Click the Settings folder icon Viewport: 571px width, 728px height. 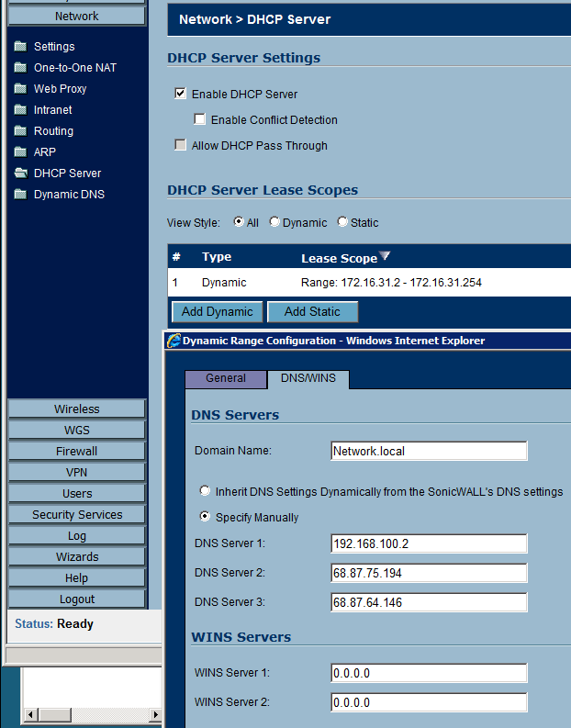(20, 47)
